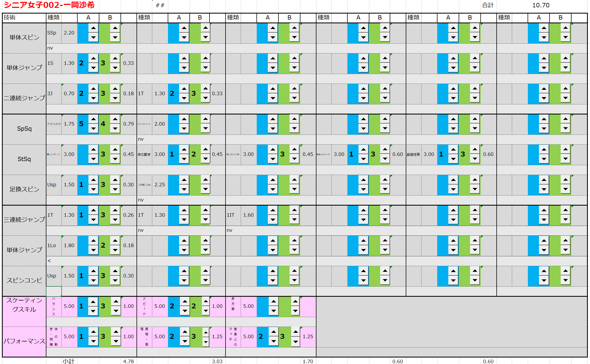Click the 小計 subtotal value 4.78
This screenshot has height=364, width=590.
pos(128,361)
